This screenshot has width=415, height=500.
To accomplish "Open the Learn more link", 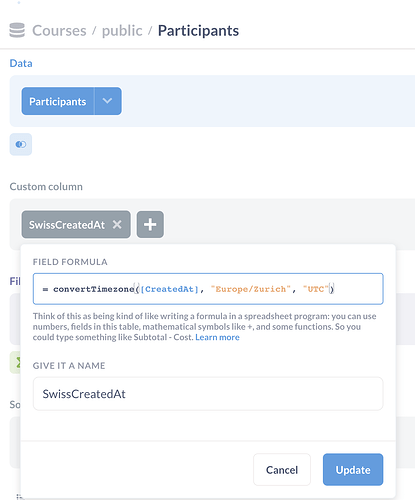I will (x=217, y=337).
